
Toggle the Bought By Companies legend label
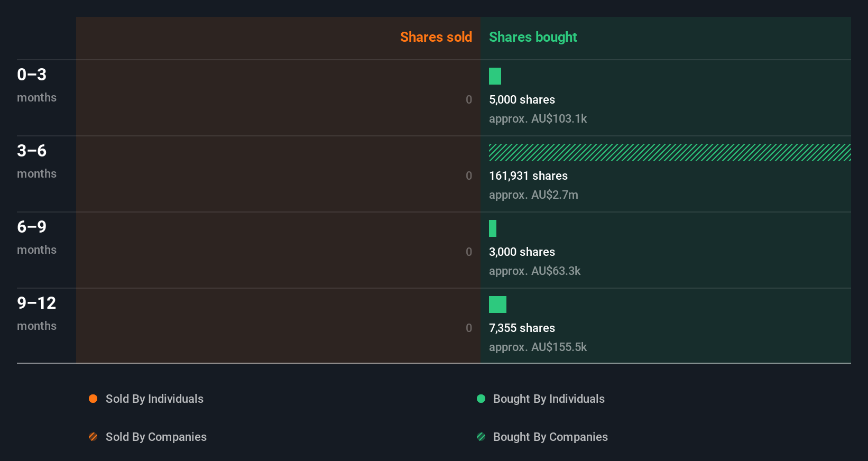[550, 437]
